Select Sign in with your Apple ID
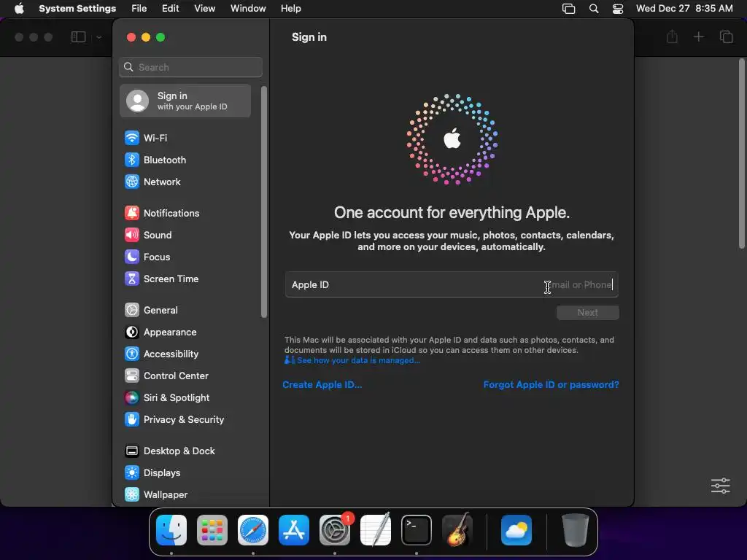747x560 pixels. pos(186,101)
